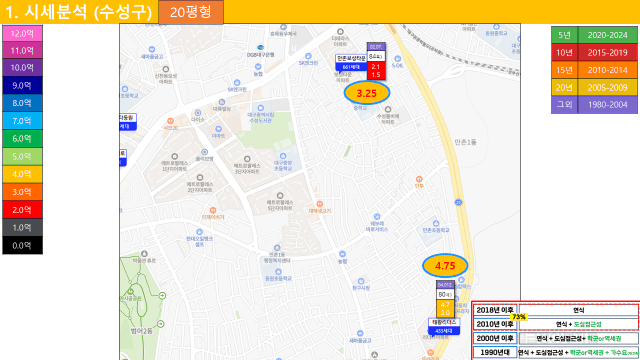
Task: Click the 메트로팔레스 1단지아파트 marker
Action: pyautogui.click(x=174, y=156)
